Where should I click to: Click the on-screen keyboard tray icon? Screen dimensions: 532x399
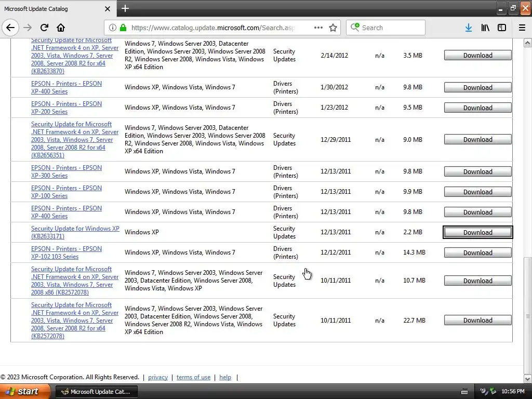coord(464,392)
